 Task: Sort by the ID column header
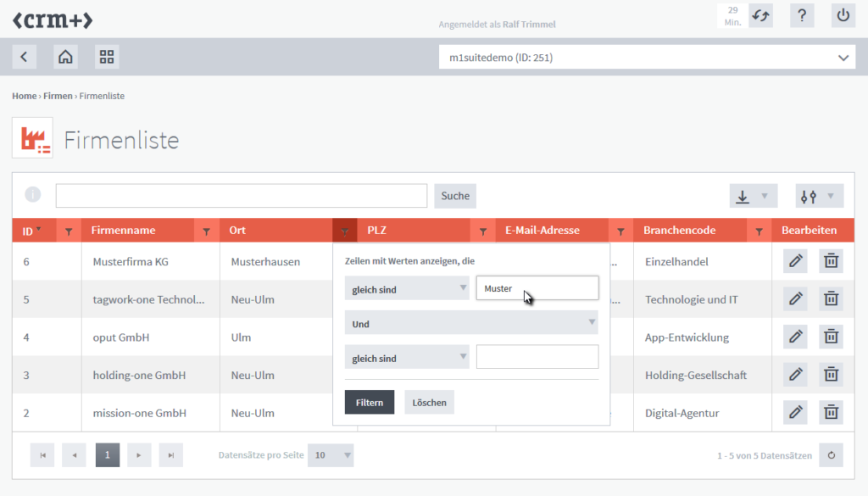tap(29, 231)
